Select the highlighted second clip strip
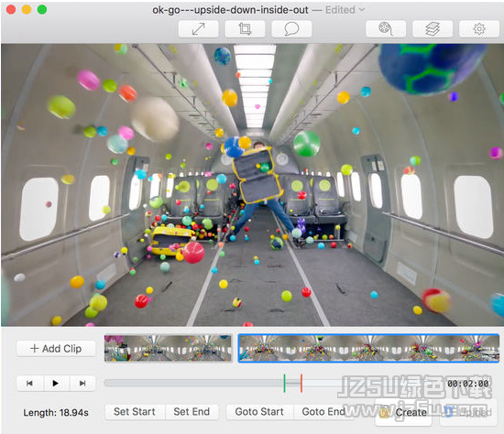Screen dimensions: 504x434 coord(368,348)
